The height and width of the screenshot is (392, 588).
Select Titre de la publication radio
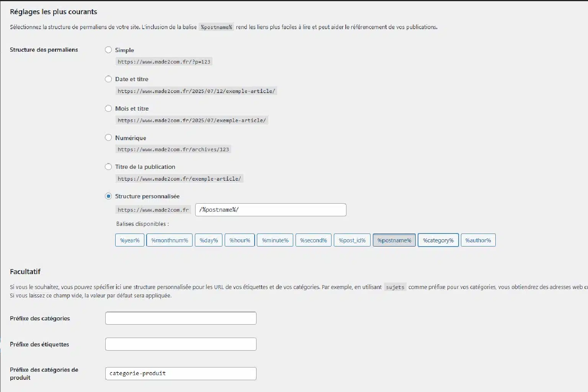(x=108, y=167)
